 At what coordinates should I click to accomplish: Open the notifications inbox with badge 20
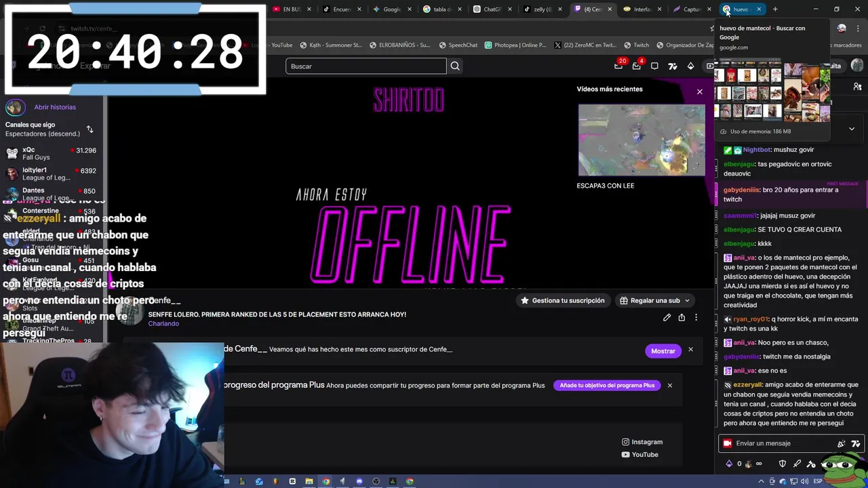pyautogui.click(x=618, y=66)
